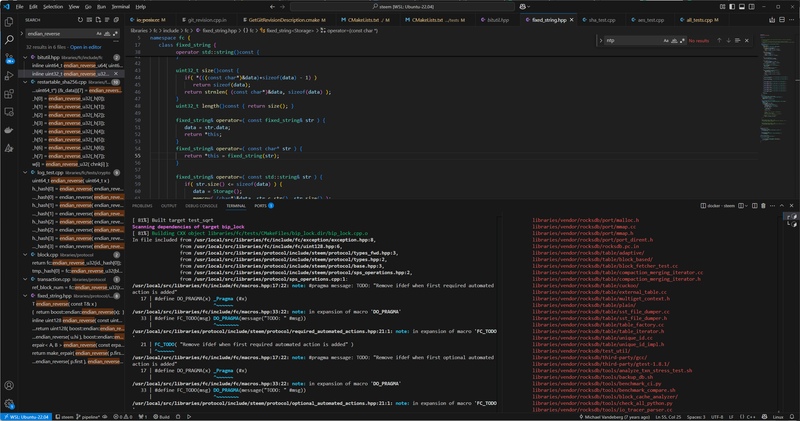Go to next match in find widget
800x421 pixels.
(x=728, y=40)
